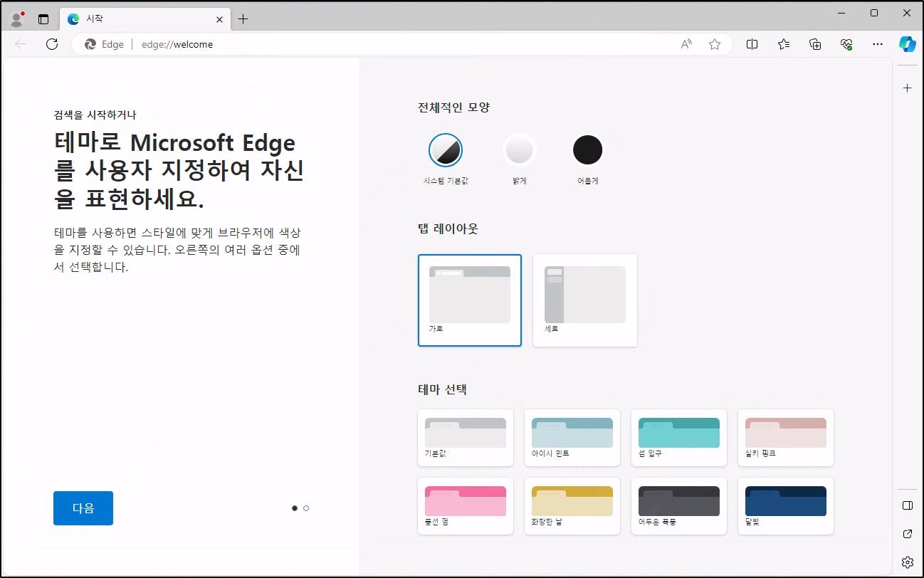Select the 밝게 light appearance option
Viewport: 924px width, 578px height.
click(519, 150)
